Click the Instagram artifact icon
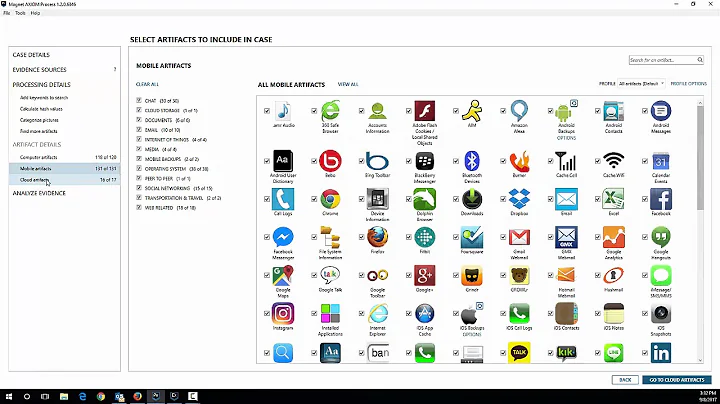 283,314
